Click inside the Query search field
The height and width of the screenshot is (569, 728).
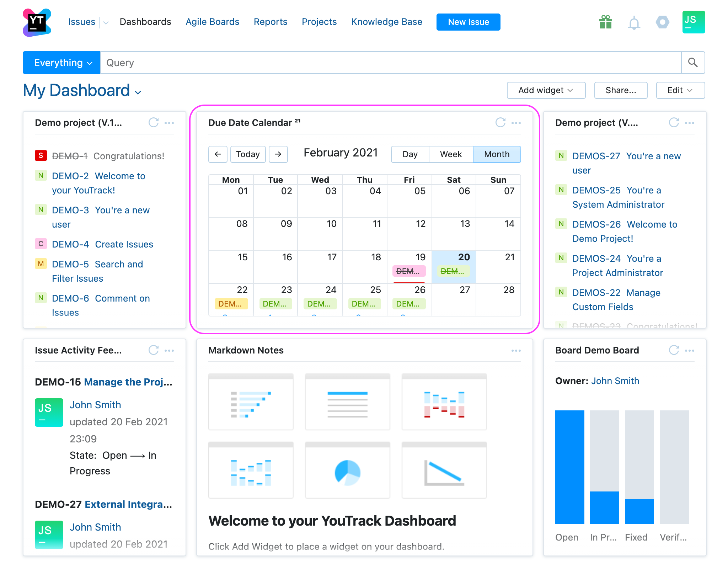pyautogui.click(x=249, y=63)
